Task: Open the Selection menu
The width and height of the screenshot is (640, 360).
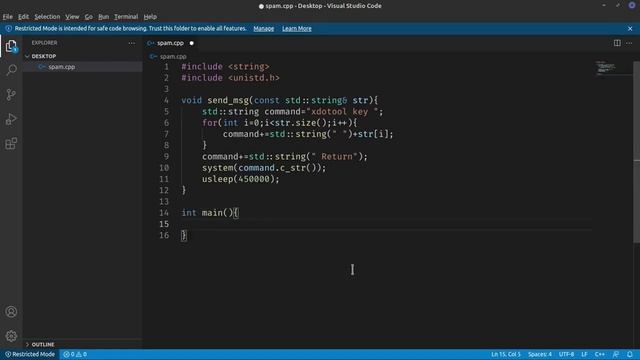Action: (x=47, y=17)
